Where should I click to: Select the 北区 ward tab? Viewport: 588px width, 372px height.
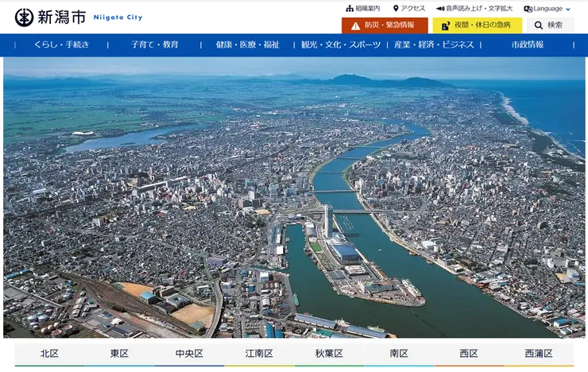pyautogui.click(x=49, y=354)
